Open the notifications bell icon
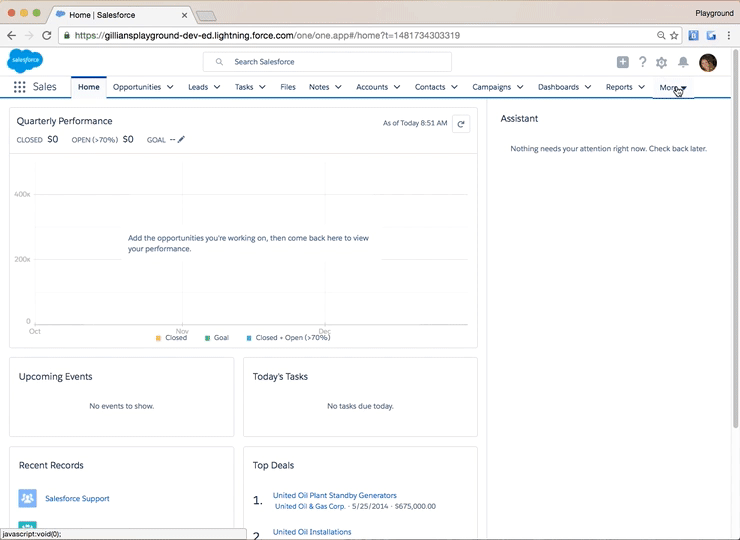This screenshot has width=740, height=540. [x=683, y=62]
